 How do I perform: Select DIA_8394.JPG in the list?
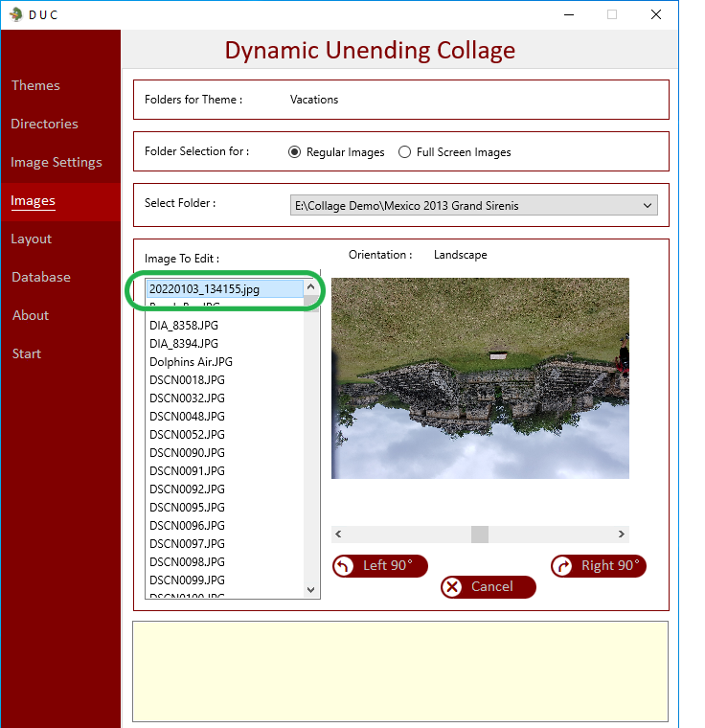pos(184,344)
